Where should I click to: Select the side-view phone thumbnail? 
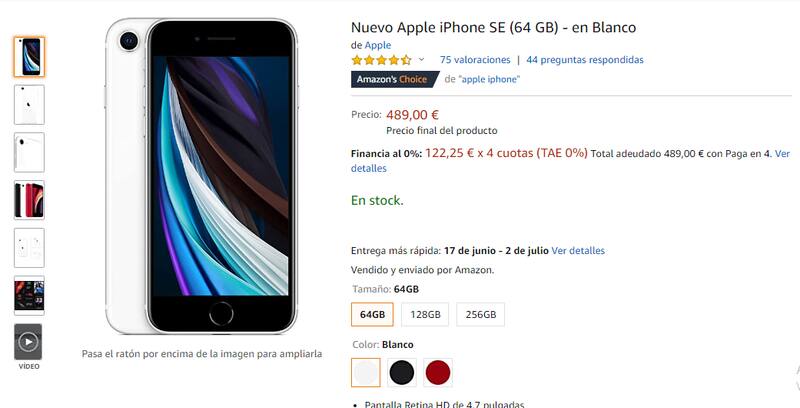(29, 152)
